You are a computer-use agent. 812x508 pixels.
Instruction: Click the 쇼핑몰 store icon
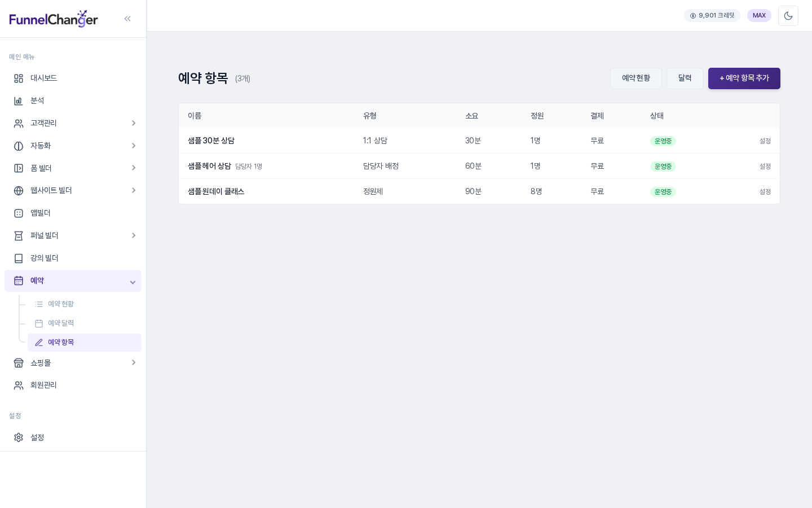pyautogui.click(x=19, y=363)
